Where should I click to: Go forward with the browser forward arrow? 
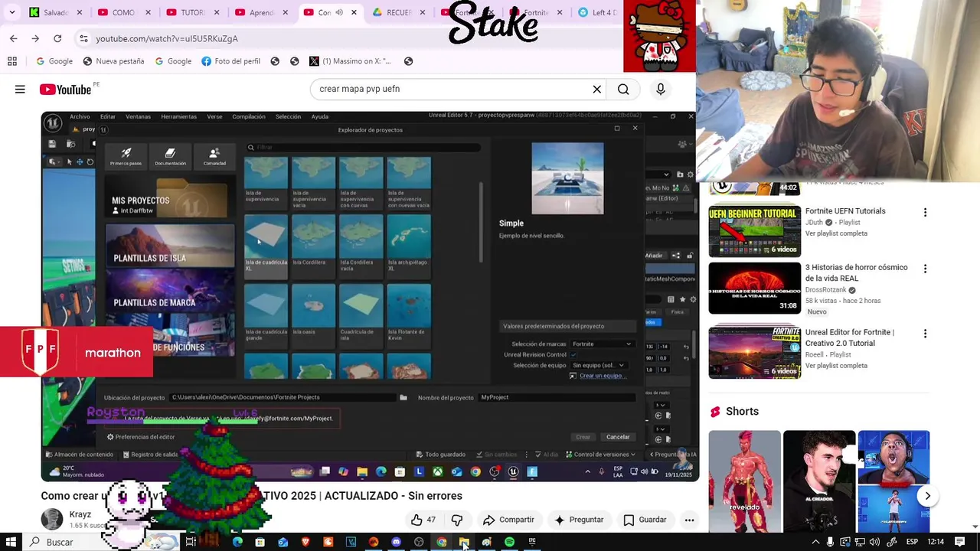click(35, 38)
